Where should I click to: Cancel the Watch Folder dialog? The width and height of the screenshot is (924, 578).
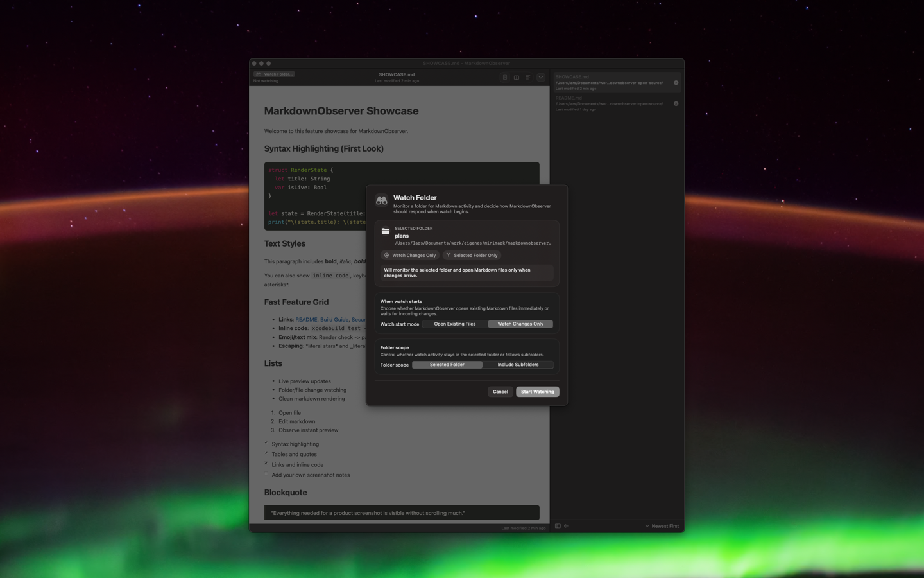(500, 392)
